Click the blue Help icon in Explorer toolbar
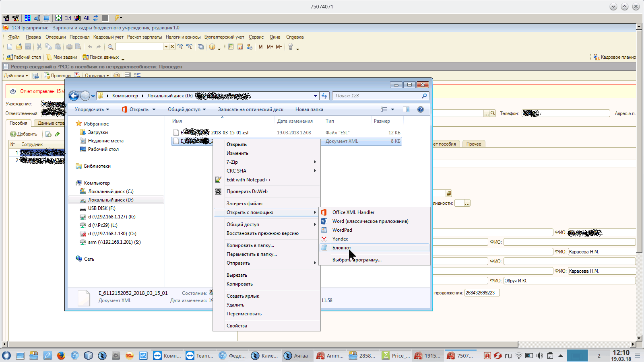Screen dimensions: 644x362 coord(421,109)
